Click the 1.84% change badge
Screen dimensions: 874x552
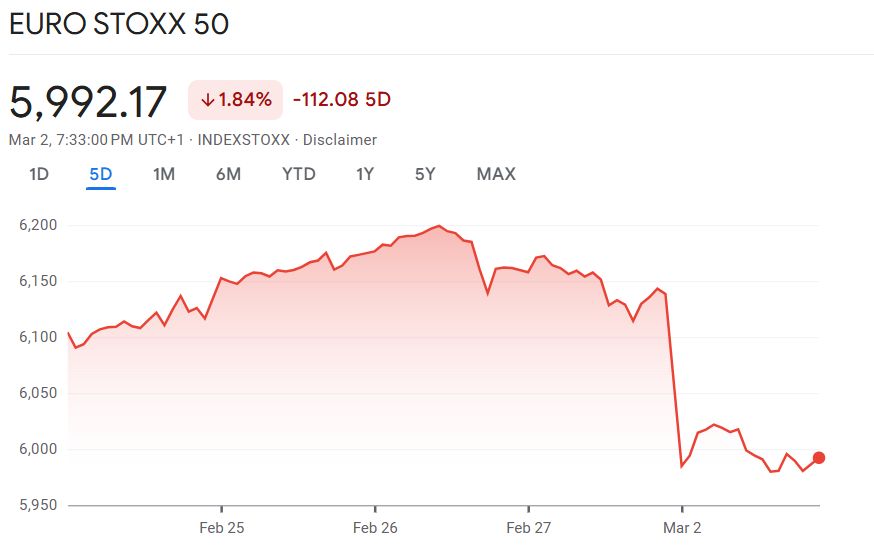pos(236,100)
